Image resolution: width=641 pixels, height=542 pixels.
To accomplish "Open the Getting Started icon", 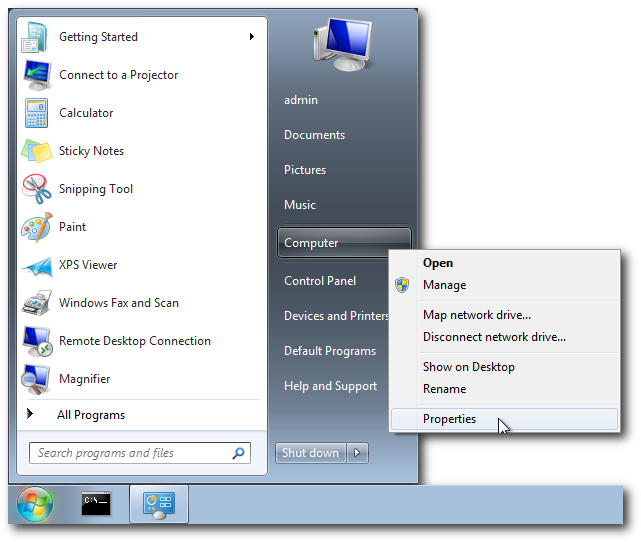I will pyautogui.click(x=36, y=37).
